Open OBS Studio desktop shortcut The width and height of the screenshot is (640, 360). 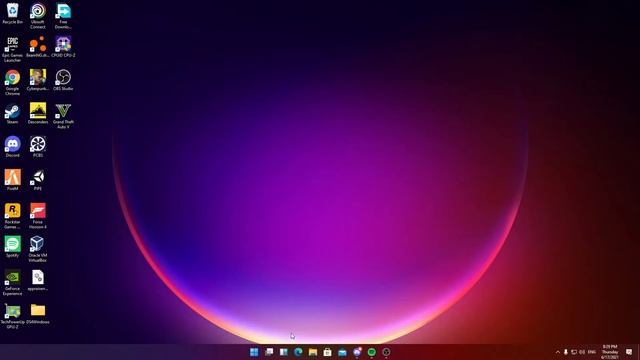(x=63, y=80)
